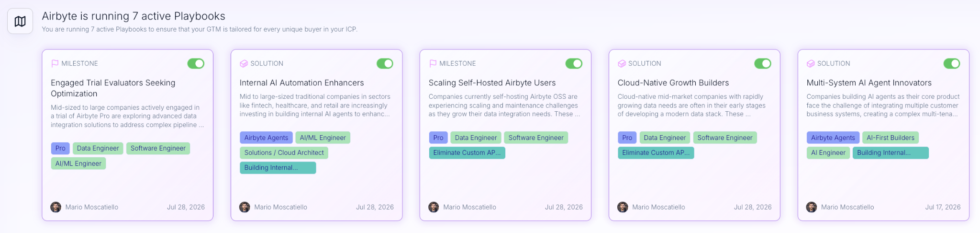This screenshot has height=233, width=980.
Task: Click description text on Multi-System AI Agent card
Action: pos(883,105)
